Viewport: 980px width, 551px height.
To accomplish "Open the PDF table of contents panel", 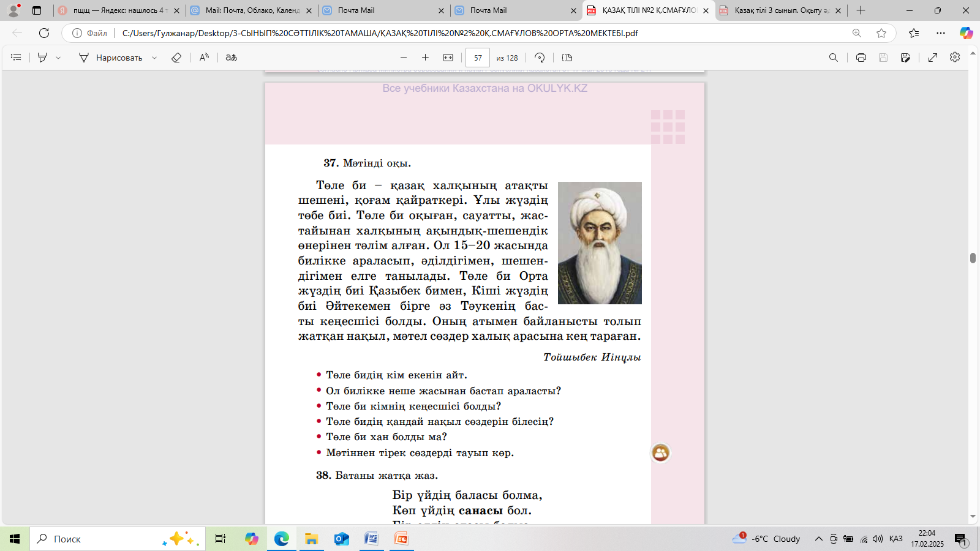I will pos(17,58).
